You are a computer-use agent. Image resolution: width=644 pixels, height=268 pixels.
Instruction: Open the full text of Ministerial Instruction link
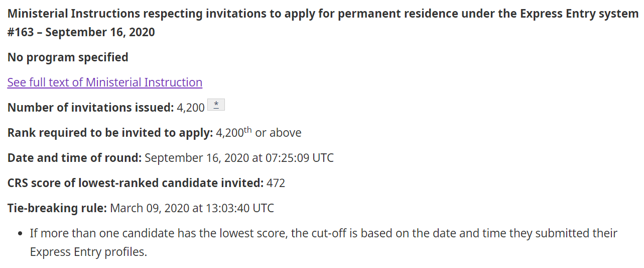click(104, 82)
